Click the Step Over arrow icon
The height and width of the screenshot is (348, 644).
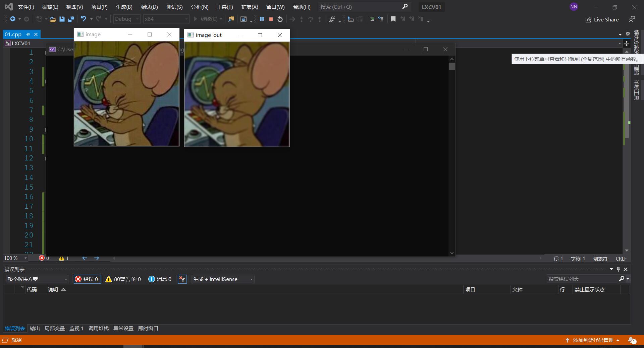310,19
